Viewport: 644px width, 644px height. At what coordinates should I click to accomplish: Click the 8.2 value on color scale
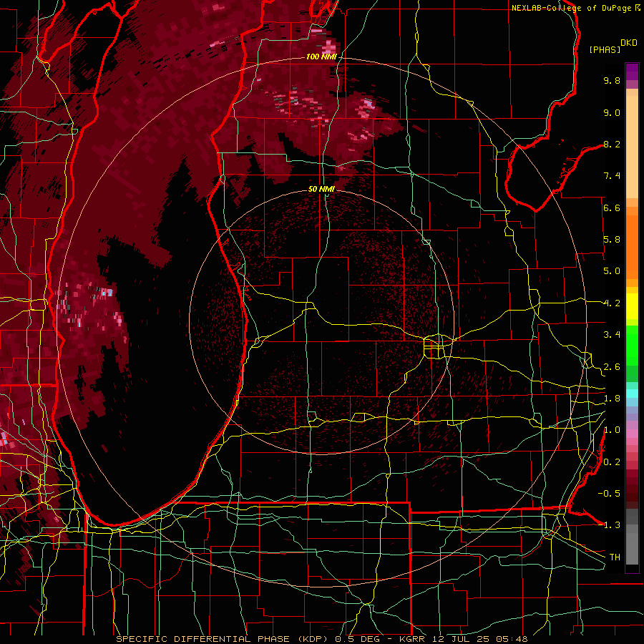(612, 144)
